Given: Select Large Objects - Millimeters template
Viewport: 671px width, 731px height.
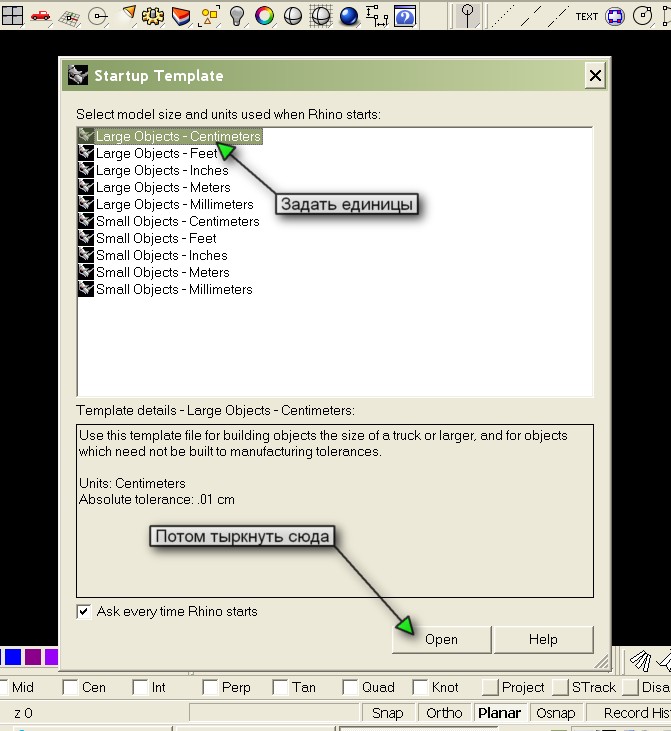Looking at the screenshot, I should click(166, 204).
